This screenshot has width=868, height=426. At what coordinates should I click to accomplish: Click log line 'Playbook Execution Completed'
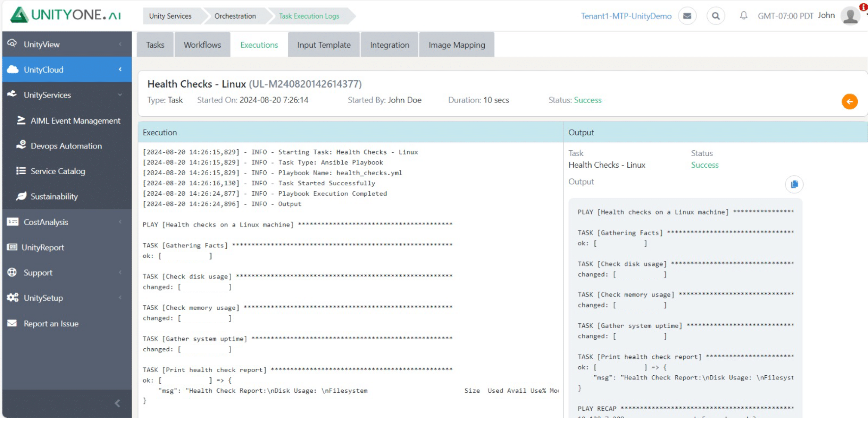point(265,193)
